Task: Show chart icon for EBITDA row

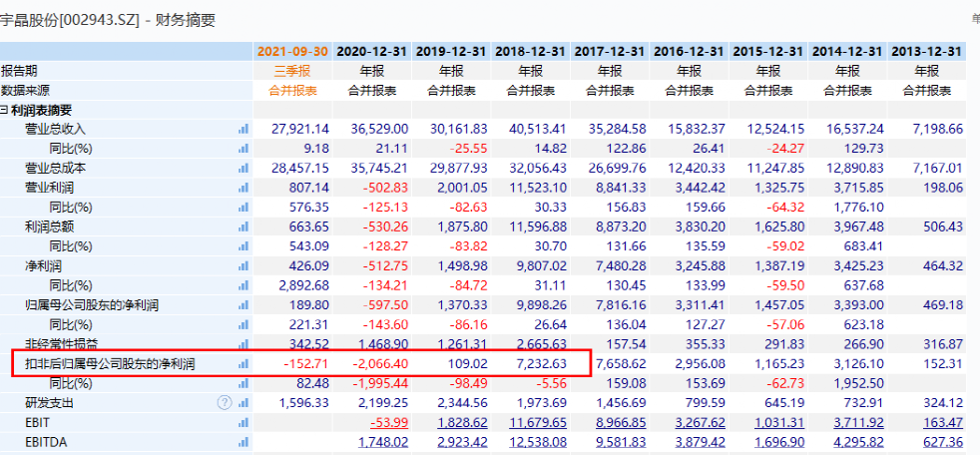Action: coord(243,442)
